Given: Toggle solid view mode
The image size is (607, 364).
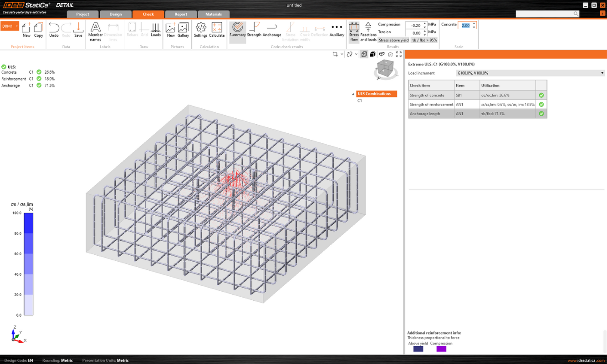Looking at the screenshot, I should pos(372,54).
